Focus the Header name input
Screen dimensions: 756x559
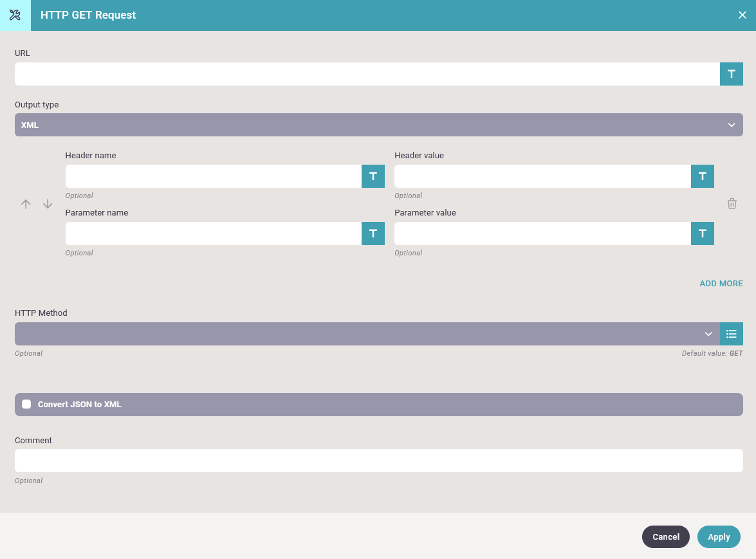[x=213, y=176]
